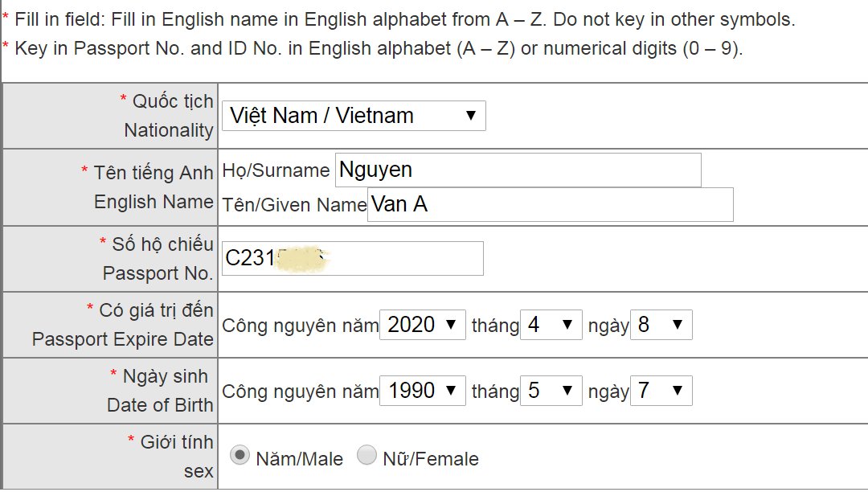The height and width of the screenshot is (492, 868).
Task: Open the birth year dropdown showing 1990
Action: (x=422, y=391)
